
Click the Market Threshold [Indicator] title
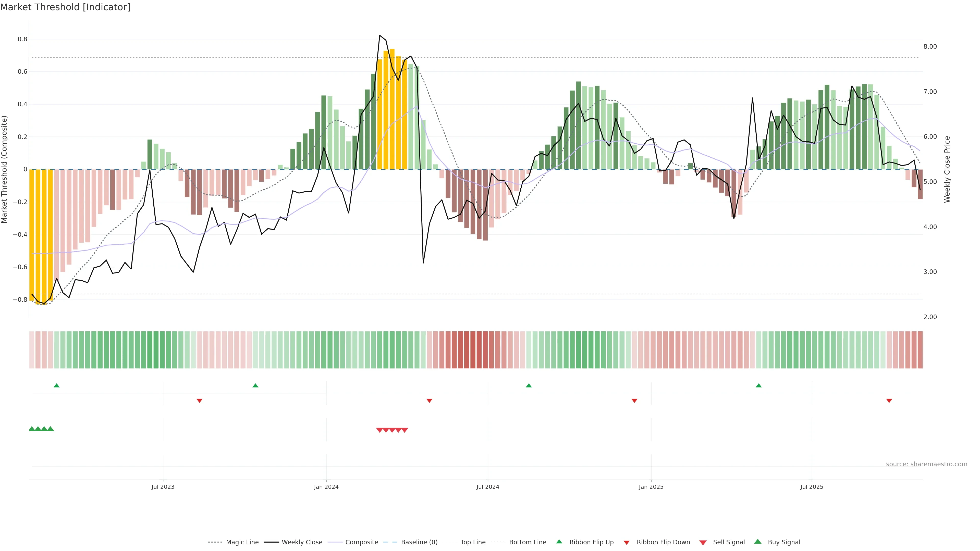click(65, 7)
